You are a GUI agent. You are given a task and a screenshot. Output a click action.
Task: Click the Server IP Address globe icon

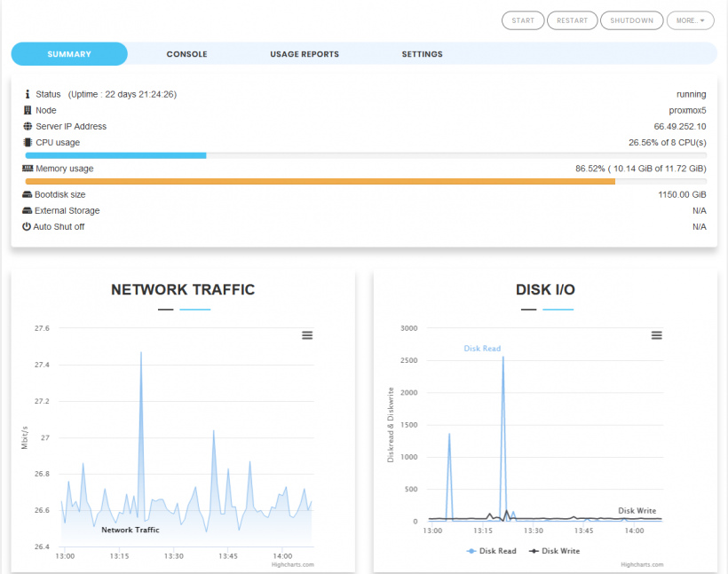pyautogui.click(x=28, y=126)
